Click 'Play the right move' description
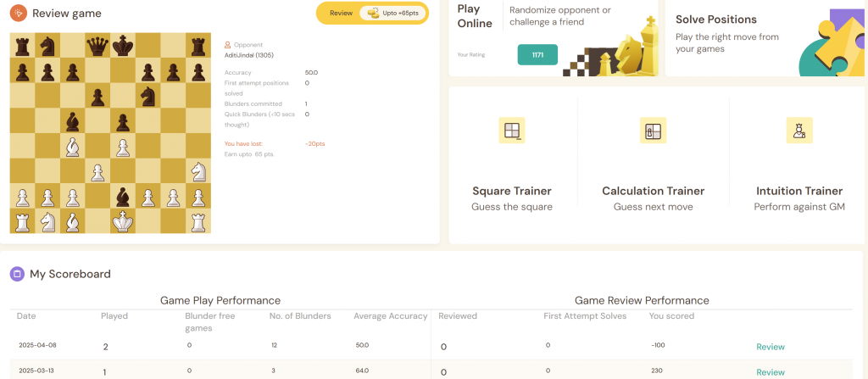 click(726, 42)
